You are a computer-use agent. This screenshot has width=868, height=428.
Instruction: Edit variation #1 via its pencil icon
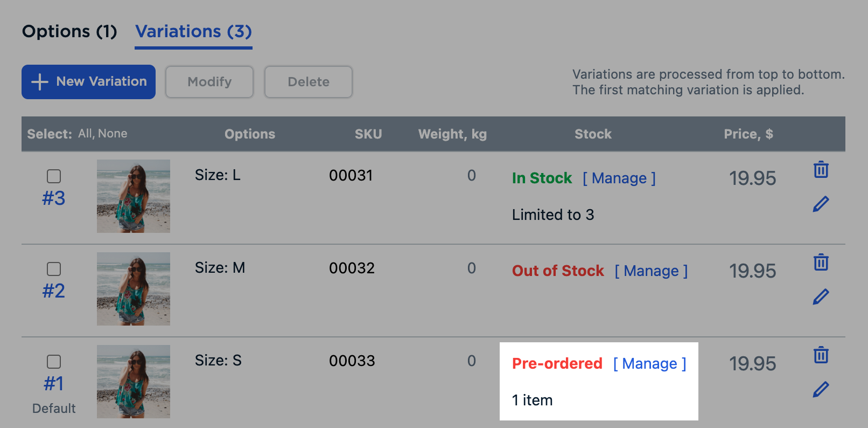click(x=821, y=388)
